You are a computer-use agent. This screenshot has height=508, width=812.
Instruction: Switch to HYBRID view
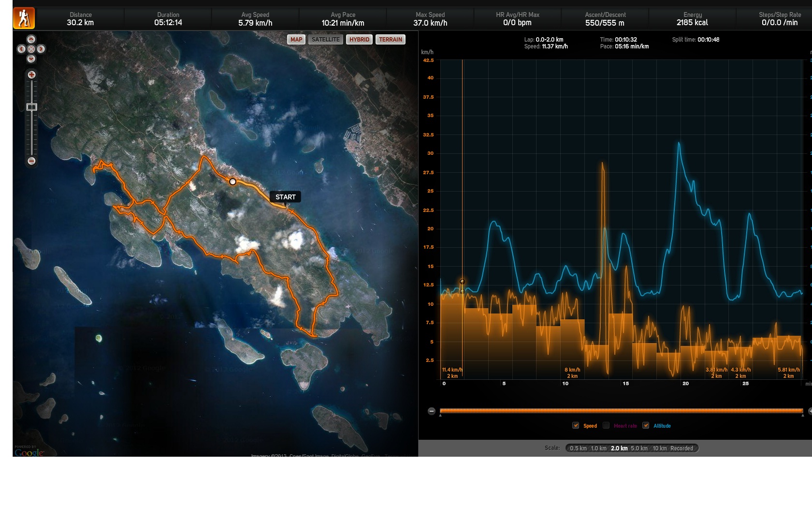[359, 40]
